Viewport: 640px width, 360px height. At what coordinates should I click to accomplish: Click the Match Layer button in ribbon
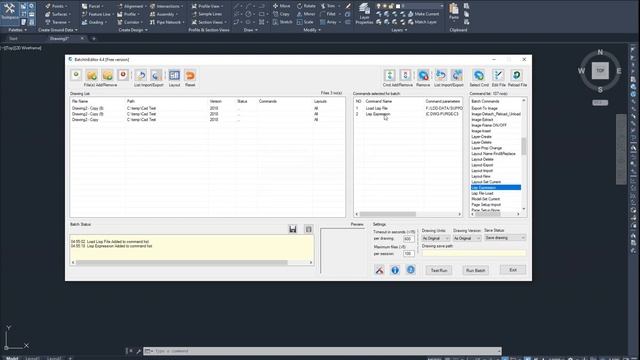[x=422, y=22]
